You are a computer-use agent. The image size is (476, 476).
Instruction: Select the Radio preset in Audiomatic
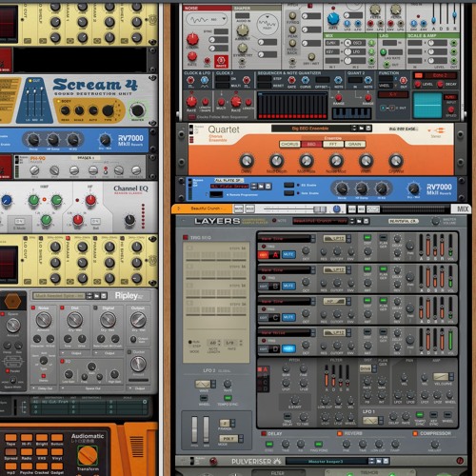(27, 452)
